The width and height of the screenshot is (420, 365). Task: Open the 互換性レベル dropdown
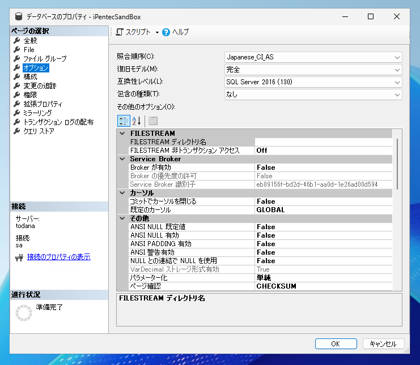pyautogui.click(x=313, y=82)
